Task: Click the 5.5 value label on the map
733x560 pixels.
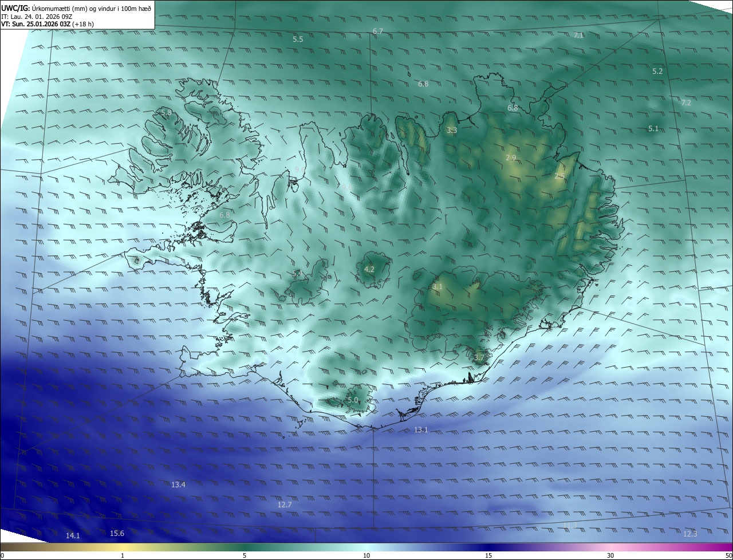Action: (x=298, y=40)
